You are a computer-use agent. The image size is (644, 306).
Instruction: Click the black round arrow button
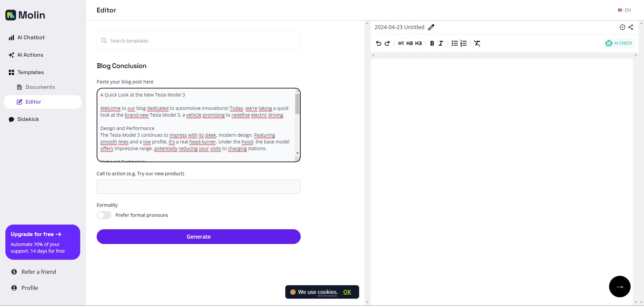click(x=620, y=287)
